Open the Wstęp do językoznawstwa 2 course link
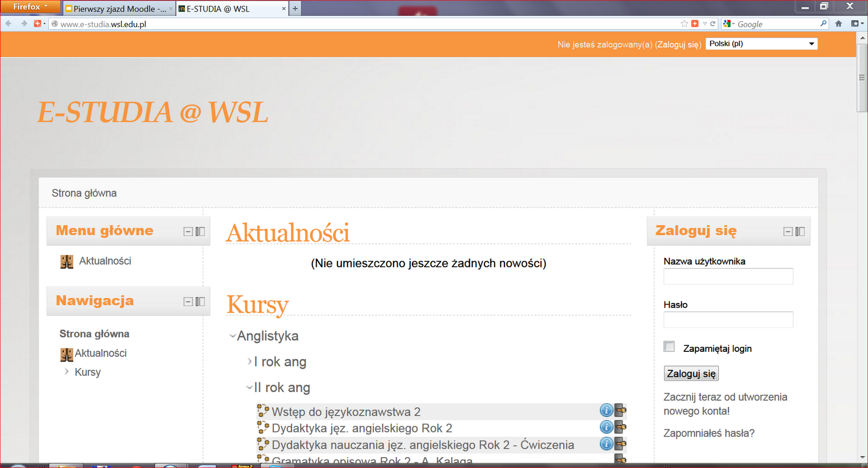 point(346,412)
